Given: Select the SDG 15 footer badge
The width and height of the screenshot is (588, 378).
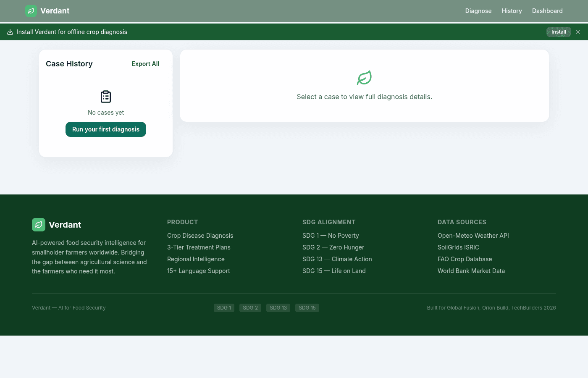Looking at the screenshot, I should (x=307, y=308).
